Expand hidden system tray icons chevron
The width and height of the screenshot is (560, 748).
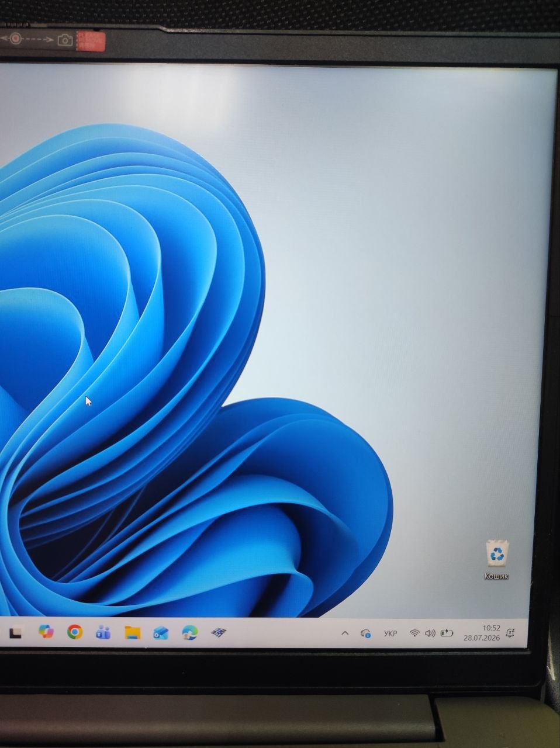[x=345, y=633]
